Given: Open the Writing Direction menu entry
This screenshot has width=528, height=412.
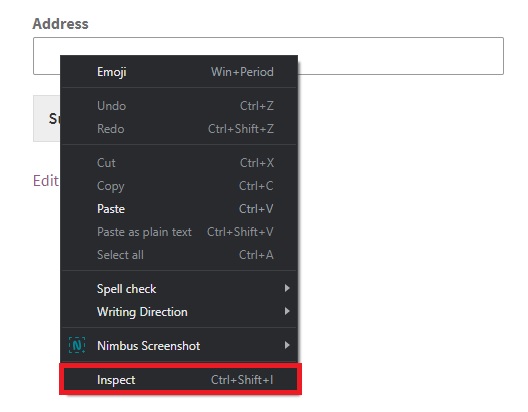Looking at the screenshot, I should point(179,311).
